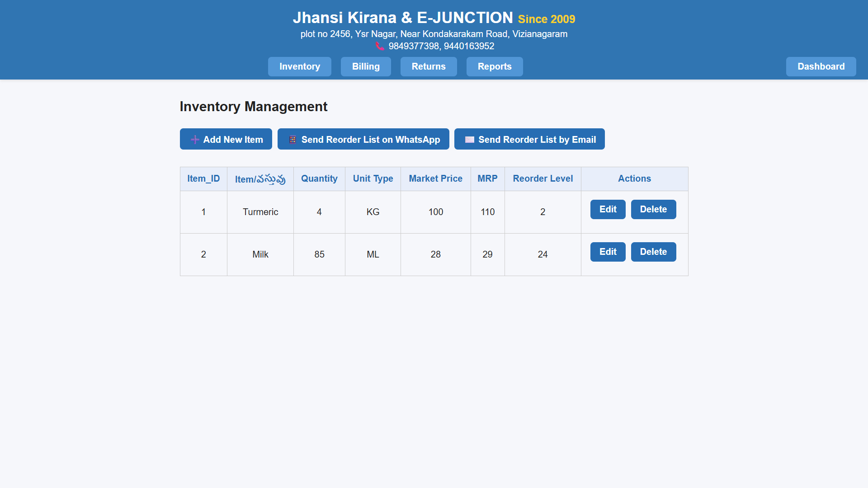Image resolution: width=868 pixels, height=488 pixels.
Task: Open the Inventory section
Action: 299,66
